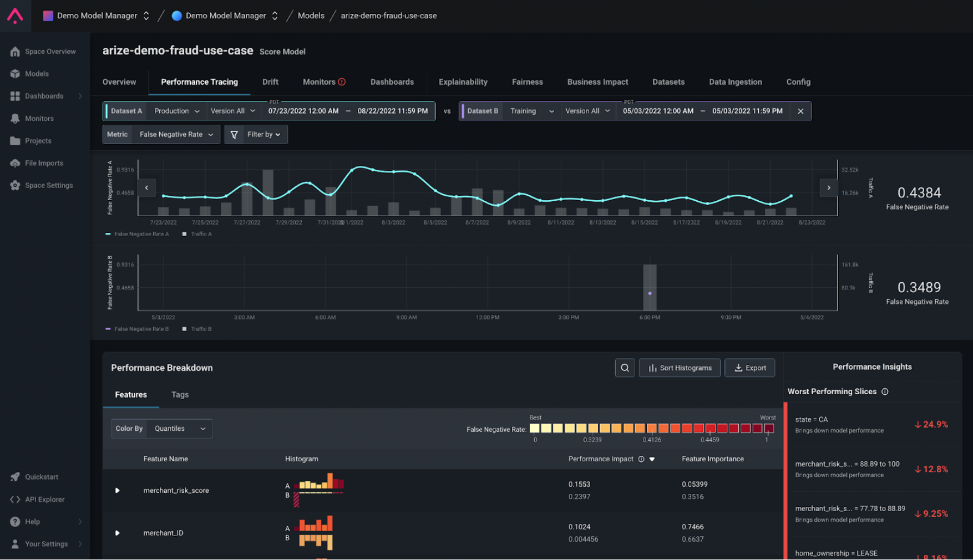Open the API Explorer

44,499
